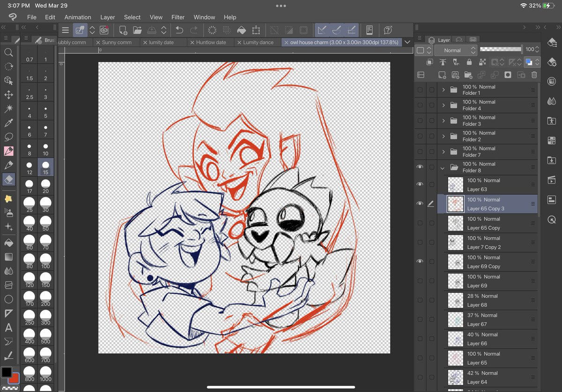This screenshot has height=392, width=562.
Task: Hide Folder 8 with eye icon
Action: pos(420,167)
